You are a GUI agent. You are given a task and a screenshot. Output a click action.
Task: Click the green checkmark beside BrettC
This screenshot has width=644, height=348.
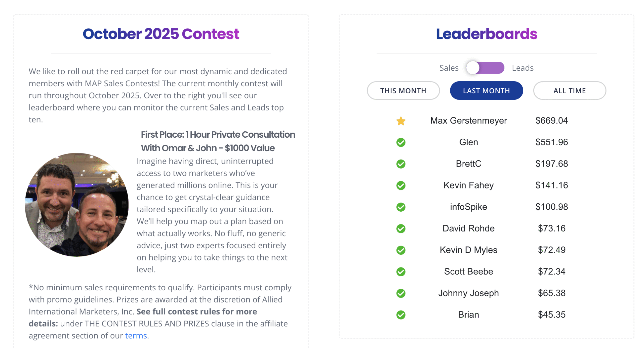point(400,164)
